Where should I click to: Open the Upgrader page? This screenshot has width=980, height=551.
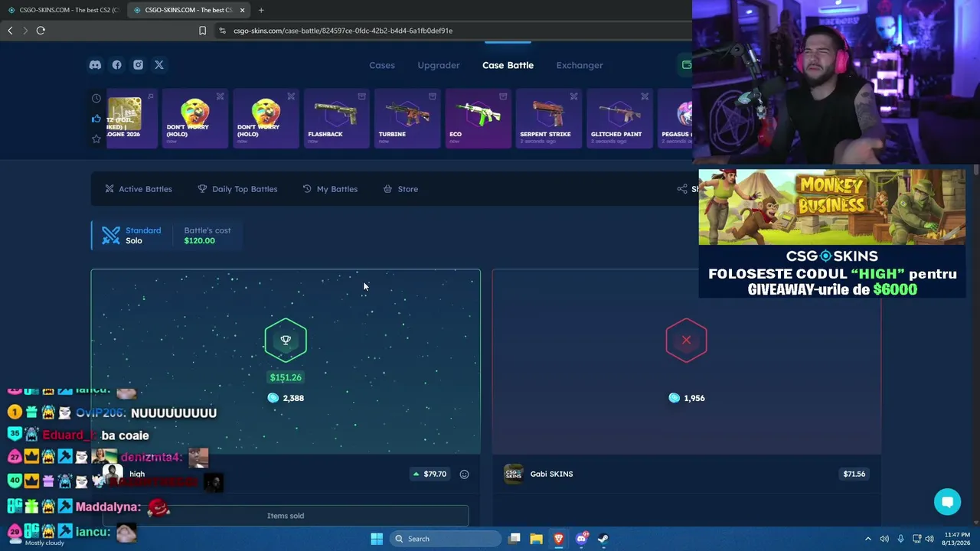click(439, 65)
